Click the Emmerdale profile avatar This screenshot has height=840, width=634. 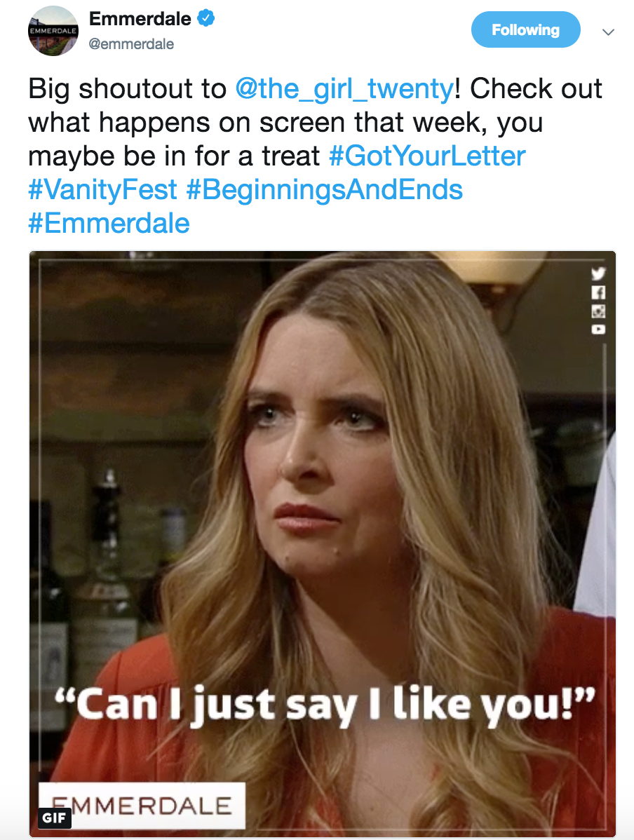[x=53, y=31]
